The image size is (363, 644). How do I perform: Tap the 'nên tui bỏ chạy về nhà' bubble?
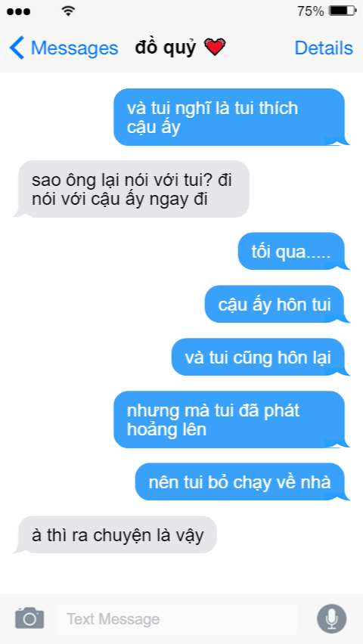(241, 481)
